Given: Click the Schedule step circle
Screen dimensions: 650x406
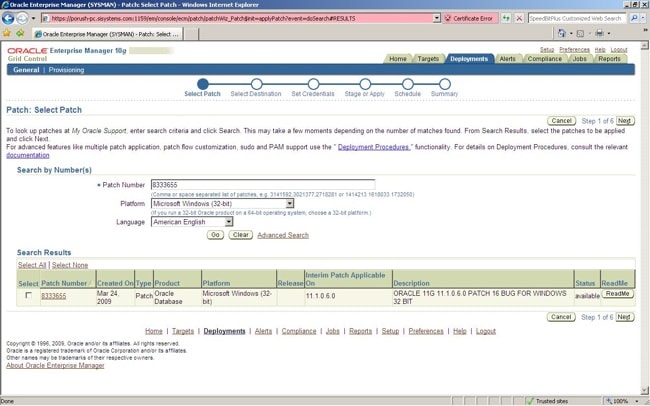Looking at the screenshot, I should click(x=407, y=84).
